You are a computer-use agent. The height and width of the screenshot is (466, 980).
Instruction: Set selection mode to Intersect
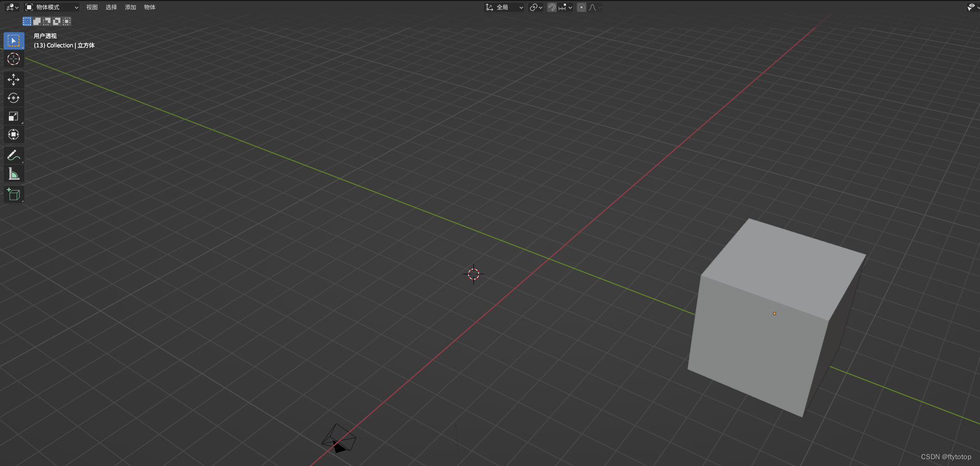[67, 21]
